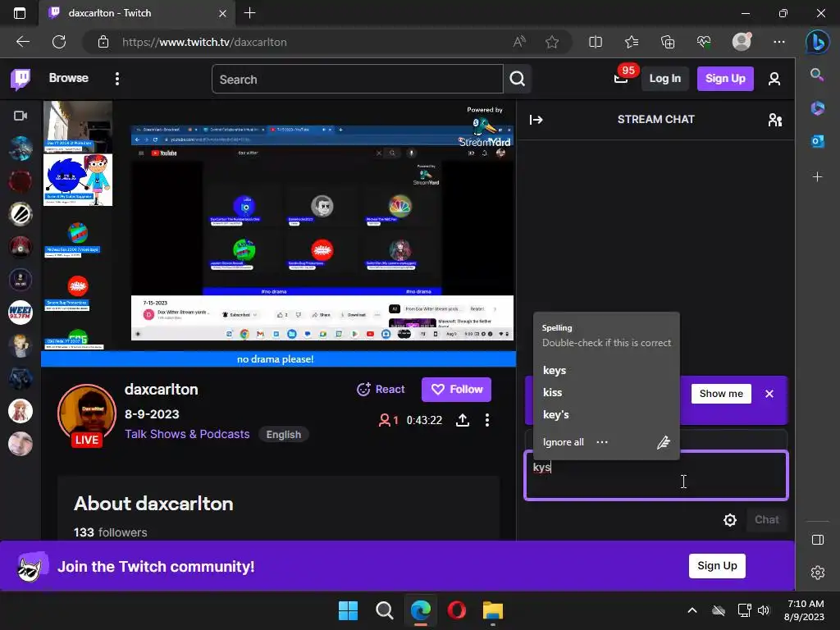Add this page to favorites star
Viewport: 840px width, 630px height.
point(552,42)
